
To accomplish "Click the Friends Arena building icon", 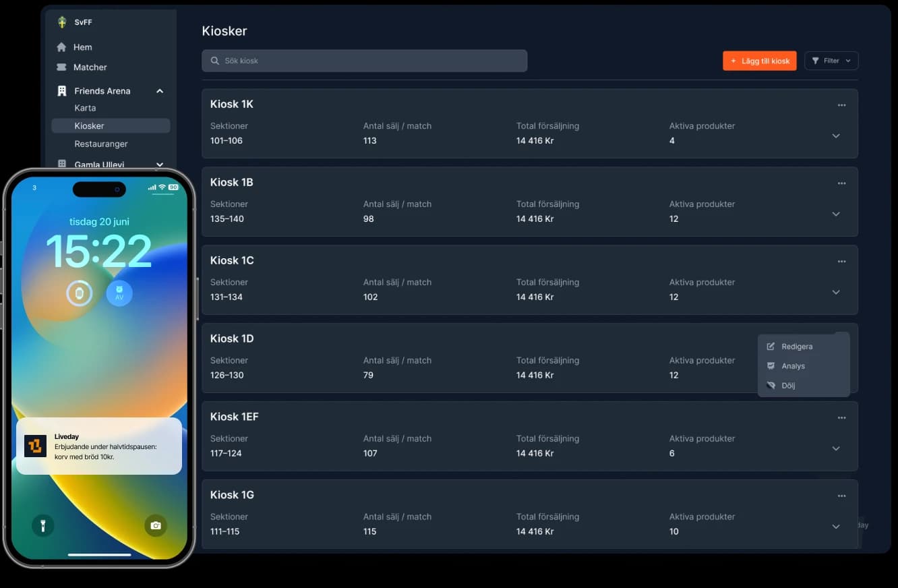I will click(62, 91).
